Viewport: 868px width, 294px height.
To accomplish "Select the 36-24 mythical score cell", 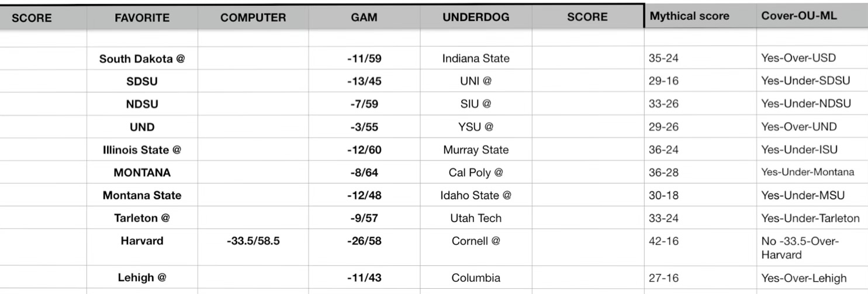I will pyautogui.click(x=663, y=150).
